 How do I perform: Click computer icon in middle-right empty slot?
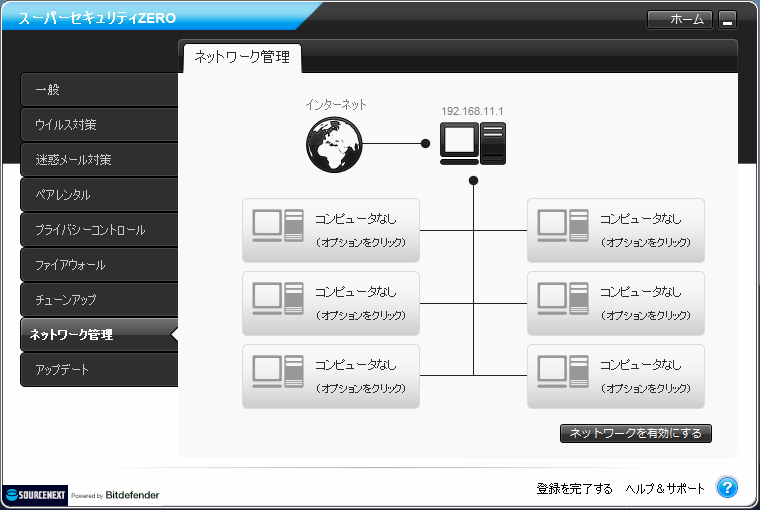563,298
